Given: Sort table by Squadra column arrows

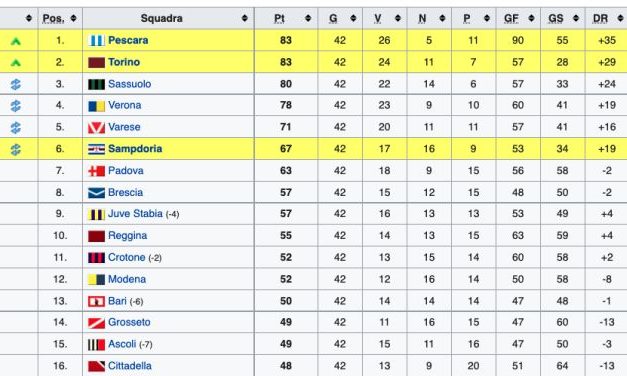Looking at the screenshot, I should point(245,18).
